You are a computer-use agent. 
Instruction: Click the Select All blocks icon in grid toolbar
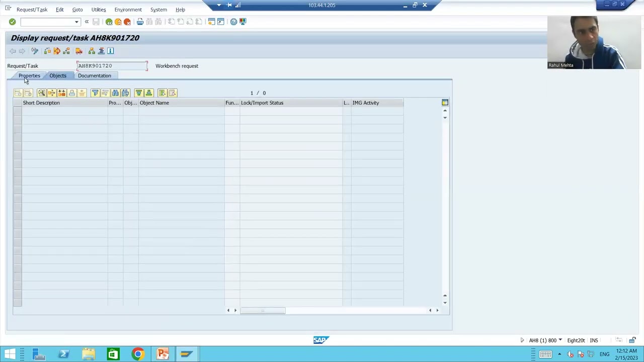click(61, 93)
